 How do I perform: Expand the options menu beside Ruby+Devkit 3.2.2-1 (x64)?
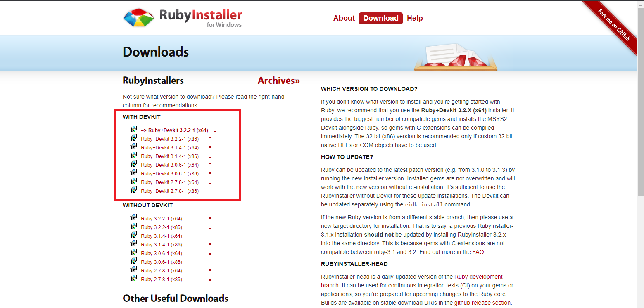tap(214, 130)
